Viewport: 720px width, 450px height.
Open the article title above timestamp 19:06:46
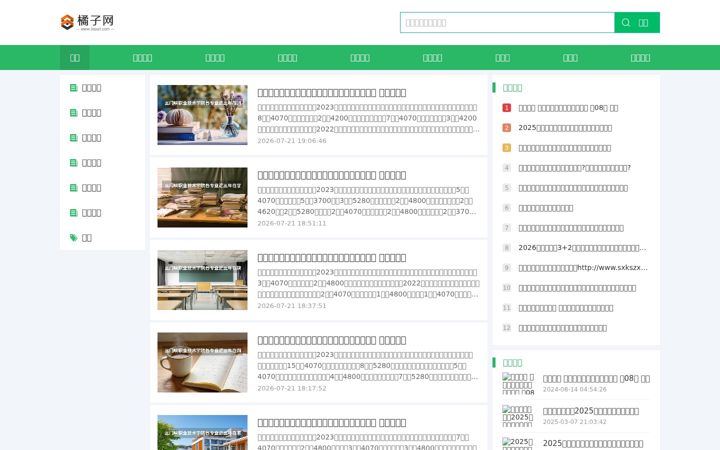(x=332, y=93)
